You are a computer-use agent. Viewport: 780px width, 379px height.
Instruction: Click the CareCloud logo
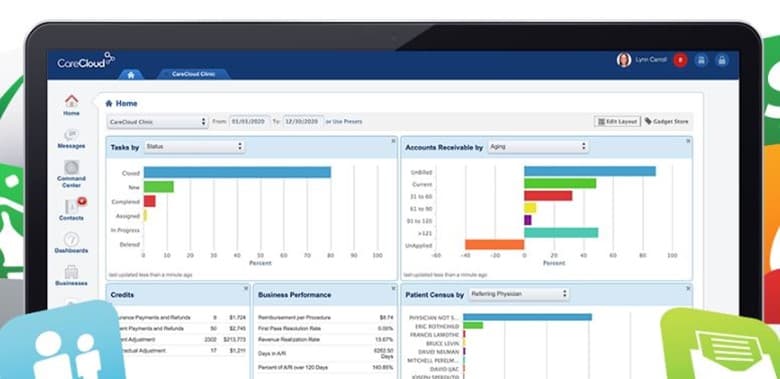point(86,61)
